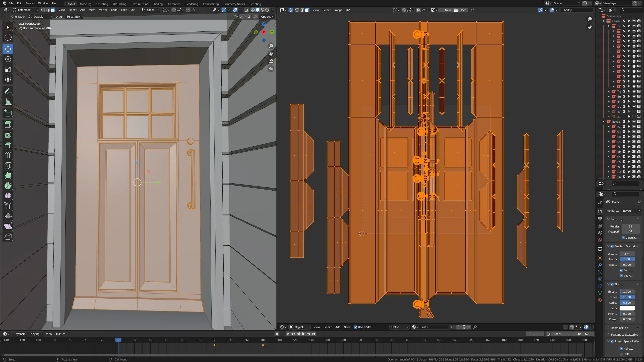Click the New image button
The width and height of the screenshot is (644, 362).
(x=445, y=10)
